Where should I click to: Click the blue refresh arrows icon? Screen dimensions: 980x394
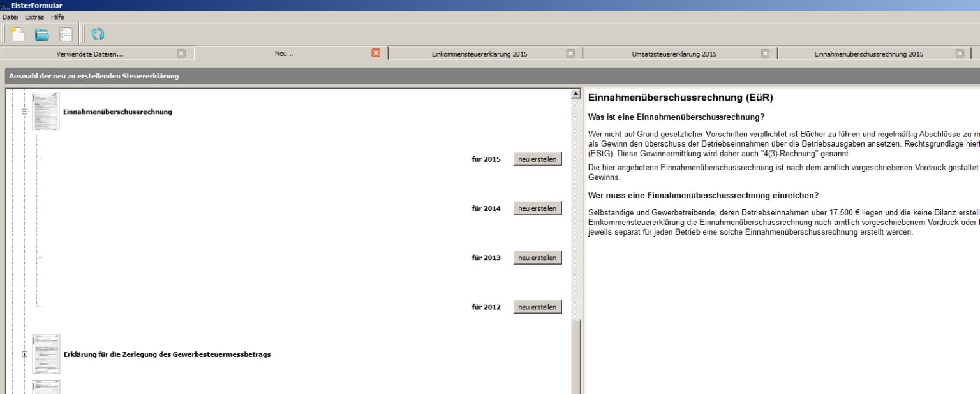pos(98,34)
